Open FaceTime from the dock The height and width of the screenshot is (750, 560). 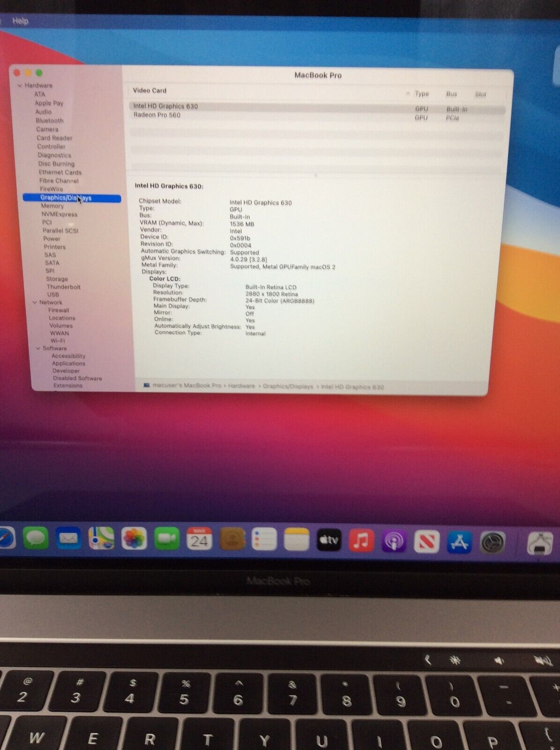[x=166, y=539]
